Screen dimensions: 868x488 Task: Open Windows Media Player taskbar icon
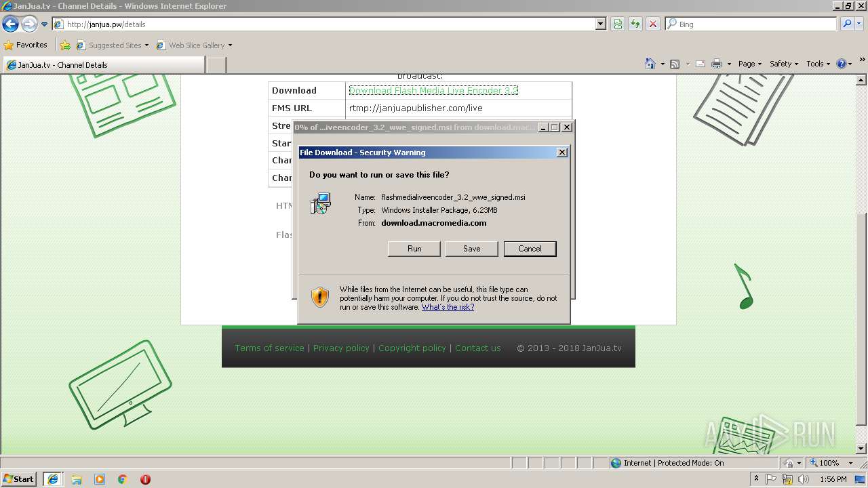point(100,479)
